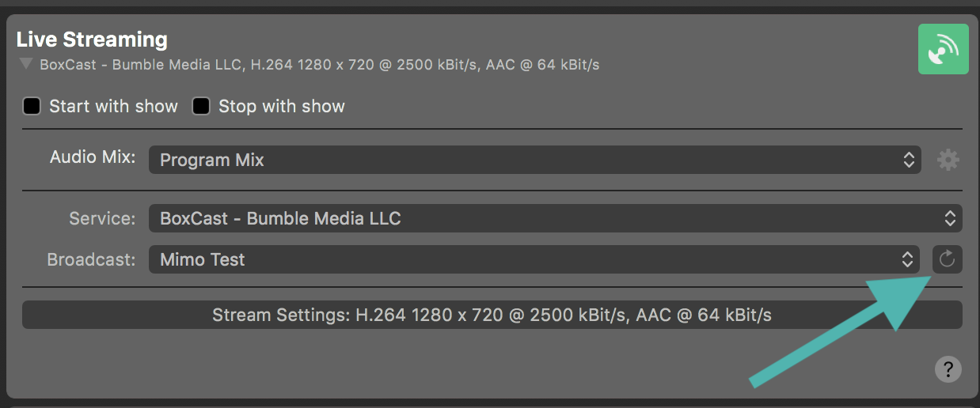This screenshot has height=408, width=980.
Task: Click the BoxCast summary line under the title
Action: click(319, 65)
